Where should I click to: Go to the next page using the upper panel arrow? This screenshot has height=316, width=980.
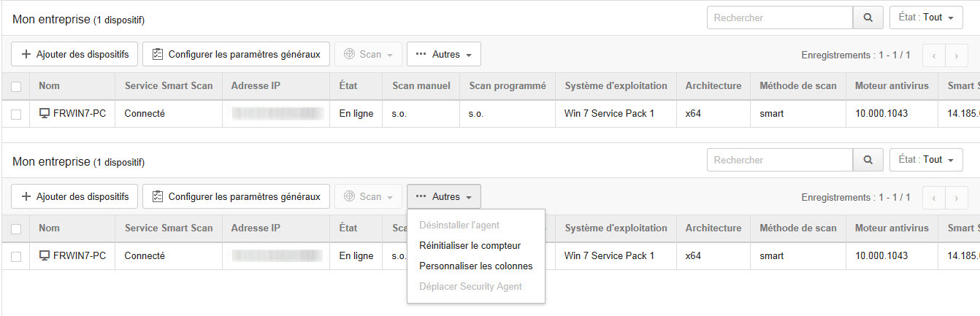tap(956, 55)
